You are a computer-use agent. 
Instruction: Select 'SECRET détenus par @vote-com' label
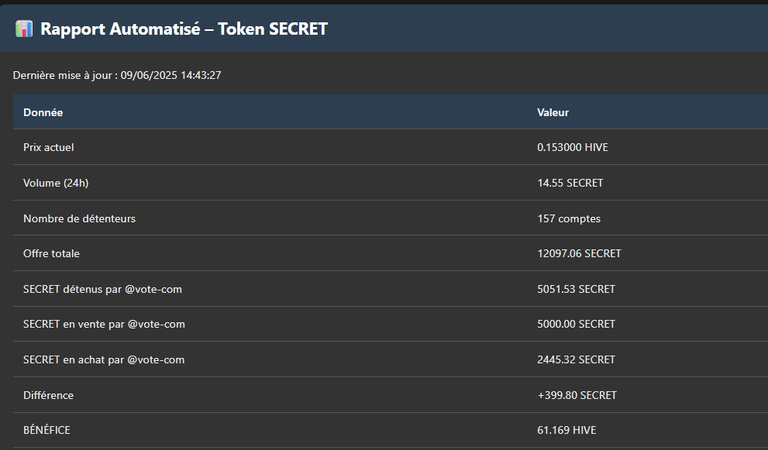tap(102, 289)
